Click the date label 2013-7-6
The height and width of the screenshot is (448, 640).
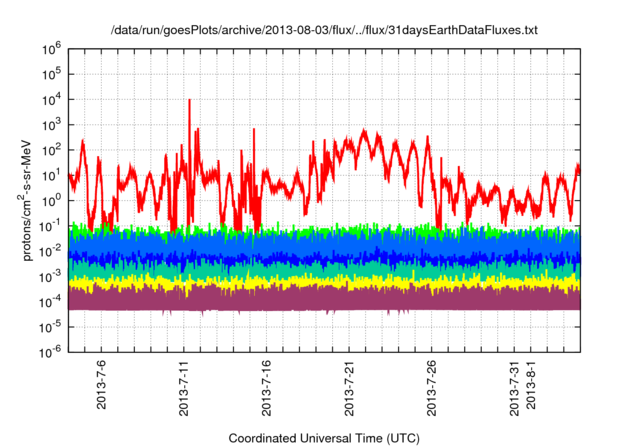point(101,384)
